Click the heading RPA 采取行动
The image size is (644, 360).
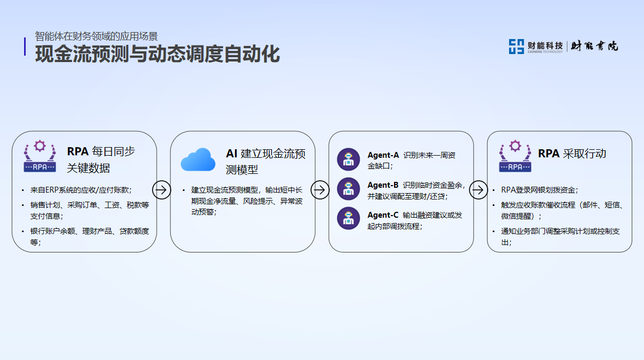click(x=572, y=154)
